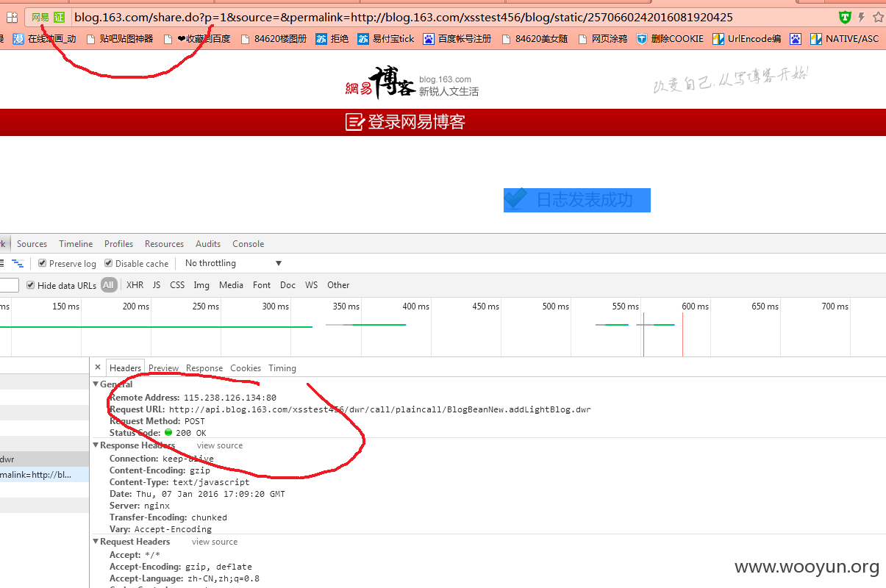Toggle the Hide data URLs checkbox
Image resolution: width=886 pixels, height=588 pixels.
tap(31, 285)
